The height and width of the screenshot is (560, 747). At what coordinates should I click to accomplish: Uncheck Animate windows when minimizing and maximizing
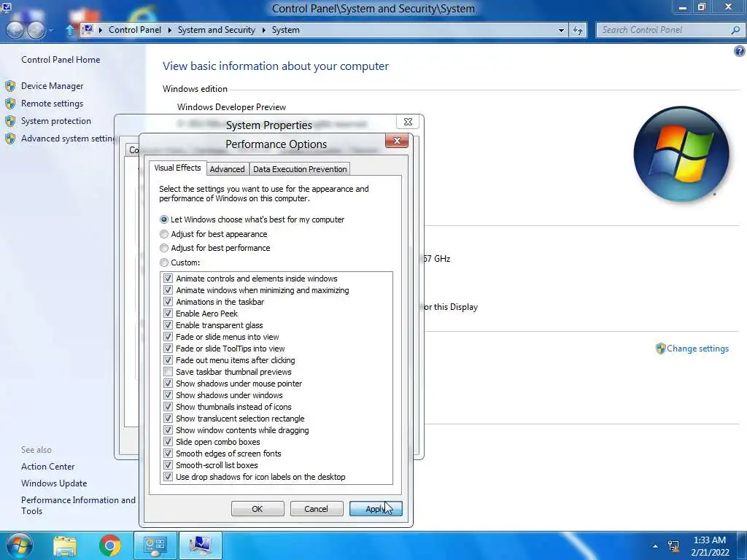pos(168,290)
